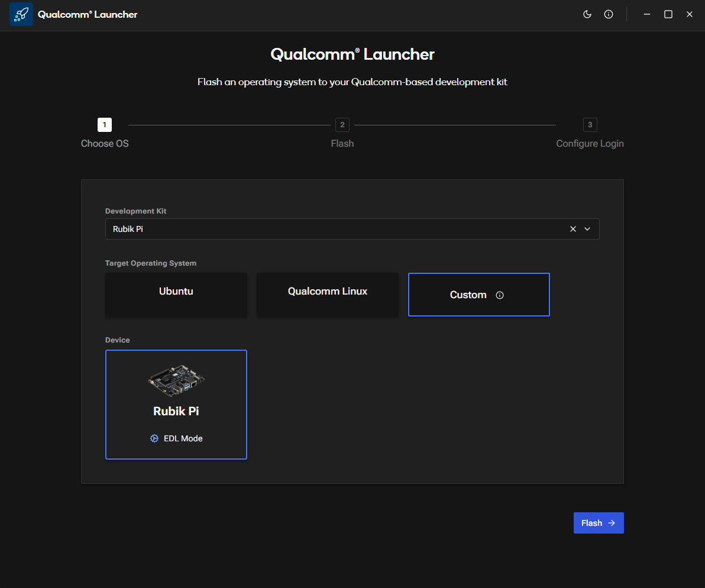This screenshot has height=588, width=705.
Task: Click the Qualcomm Launcher rocket logo
Action: click(21, 14)
